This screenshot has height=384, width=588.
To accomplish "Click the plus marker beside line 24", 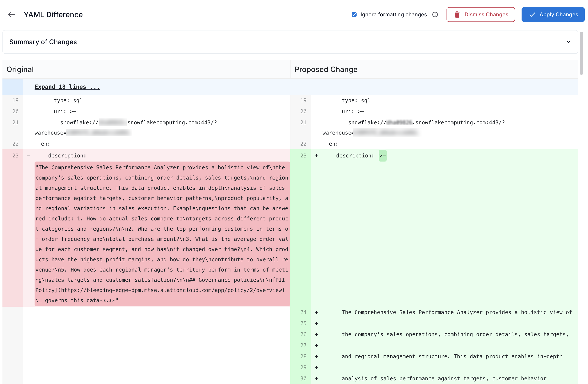I will click(316, 312).
